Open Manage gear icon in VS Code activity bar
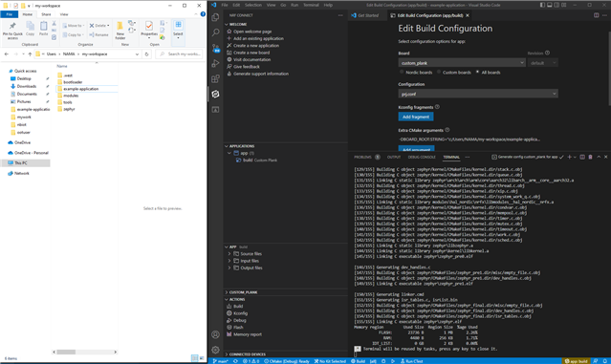 (x=215, y=350)
